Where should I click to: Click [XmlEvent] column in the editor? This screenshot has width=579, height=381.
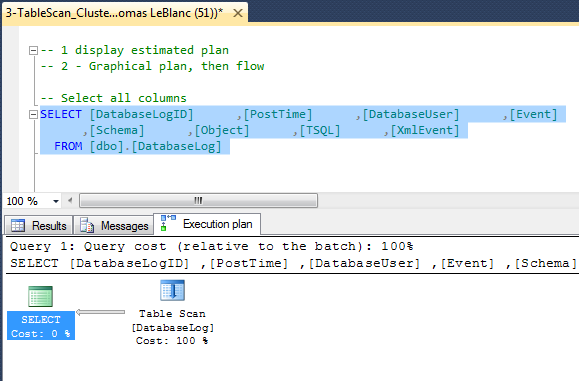click(x=425, y=130)
